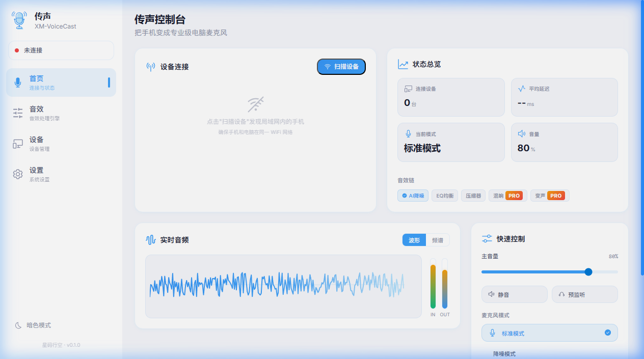Screen dimensions: 644x359
Task: Click the device icon in 连接设备 card
Action: pyautogui.click(x=408, y=89)
